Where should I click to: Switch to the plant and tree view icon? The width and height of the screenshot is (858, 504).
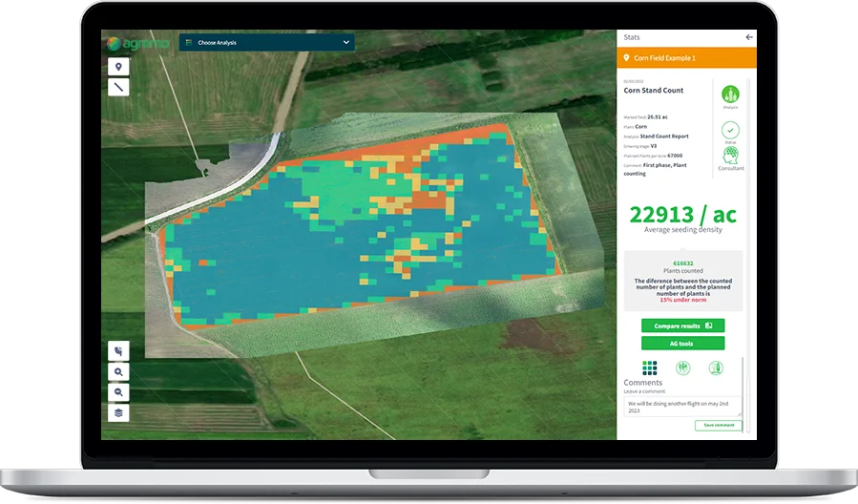click(716, 367)
